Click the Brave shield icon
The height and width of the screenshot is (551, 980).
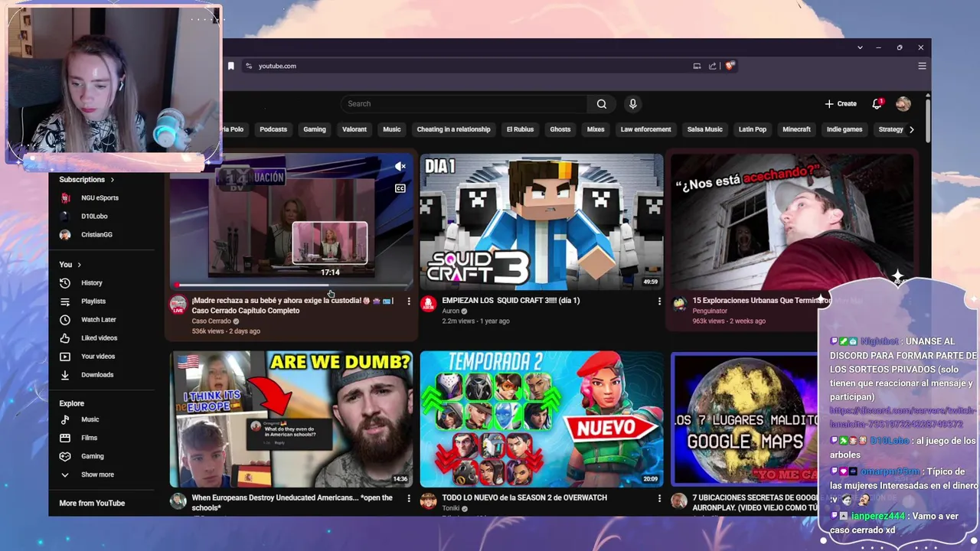coord(730,66)
